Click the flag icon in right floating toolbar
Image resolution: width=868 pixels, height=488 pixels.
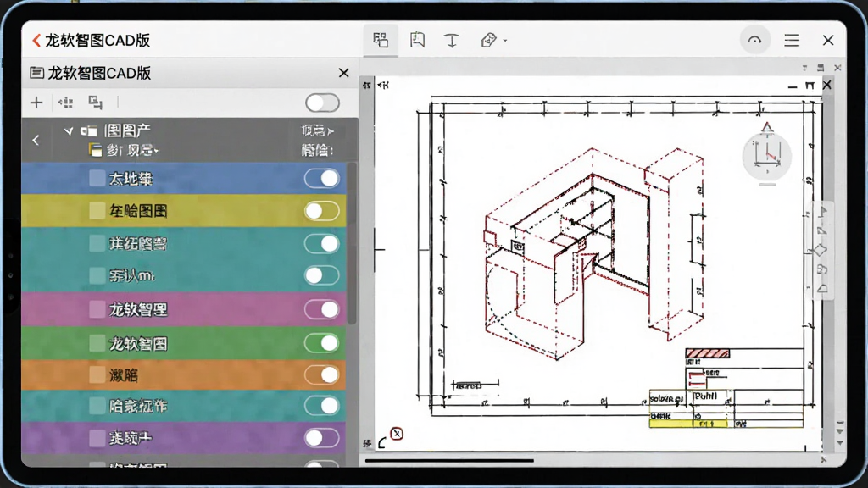pos(822,212)
